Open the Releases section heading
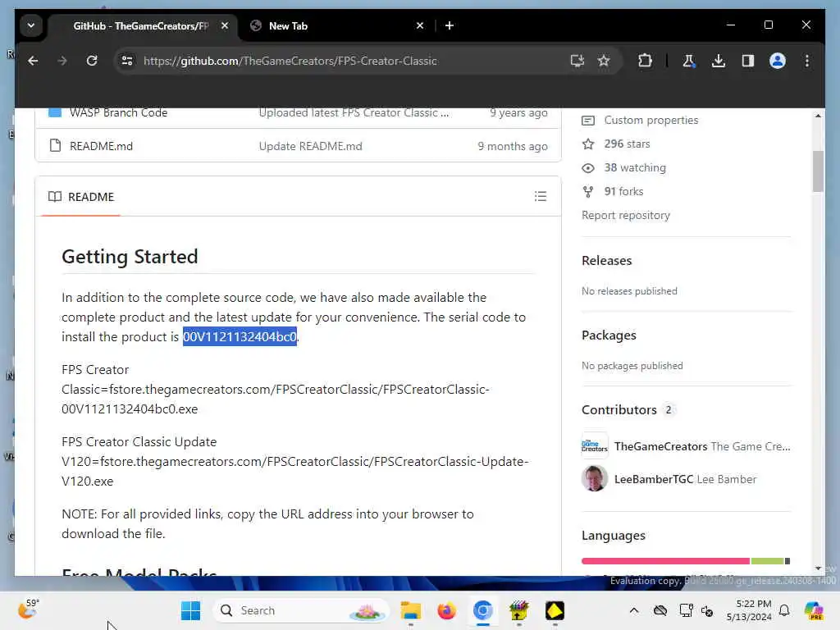The height and width of the screenshot is (630, 840). tap(606, 261)
